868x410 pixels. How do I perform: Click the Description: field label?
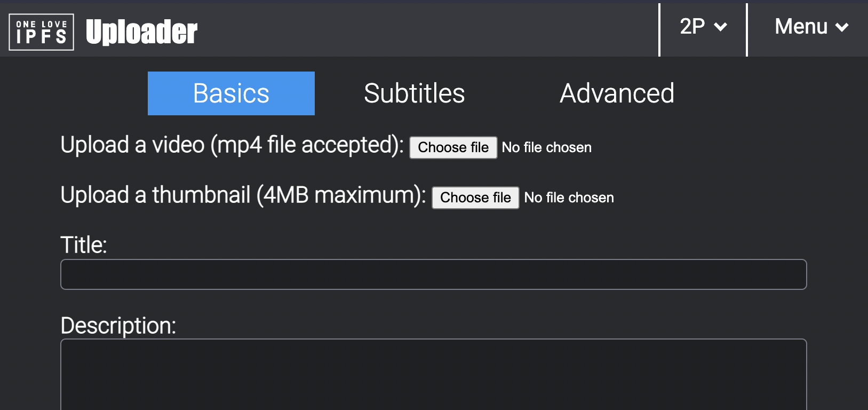coord(118,326)
